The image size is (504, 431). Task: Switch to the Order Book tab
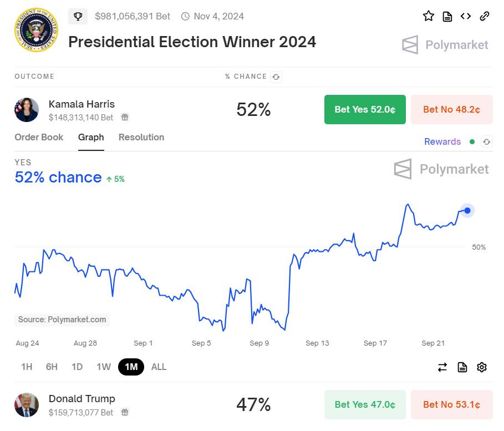[x=39, y=138]
